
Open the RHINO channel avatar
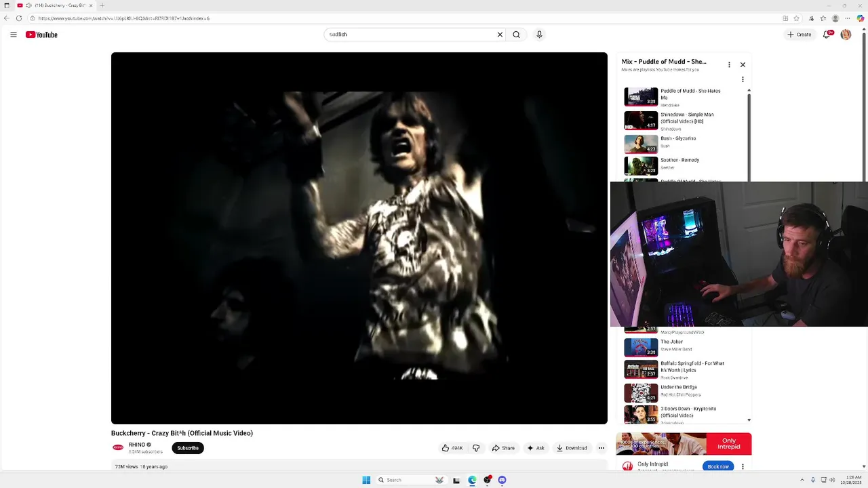[x=118, y=447]
